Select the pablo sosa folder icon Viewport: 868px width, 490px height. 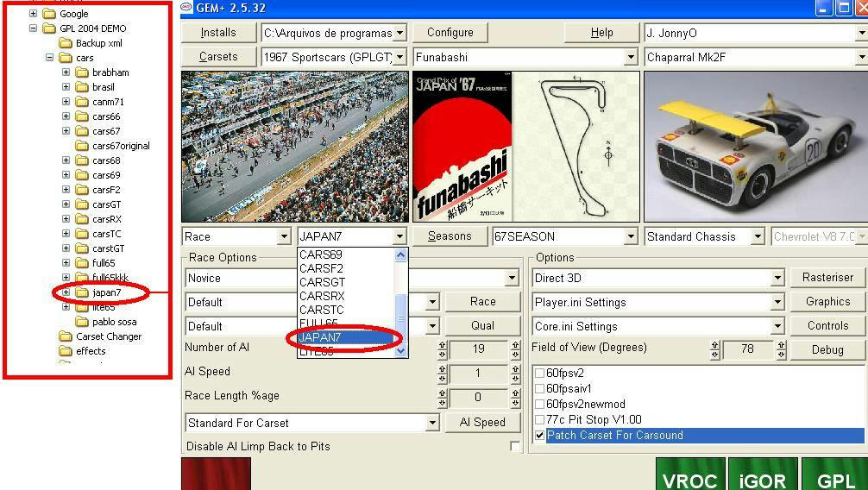pos(83,322)
